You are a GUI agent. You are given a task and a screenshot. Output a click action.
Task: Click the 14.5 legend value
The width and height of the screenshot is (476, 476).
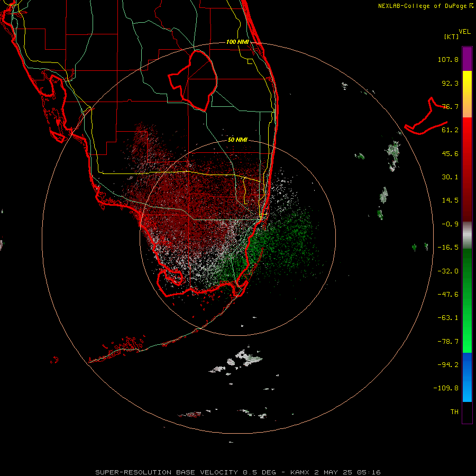coord(450,200)
